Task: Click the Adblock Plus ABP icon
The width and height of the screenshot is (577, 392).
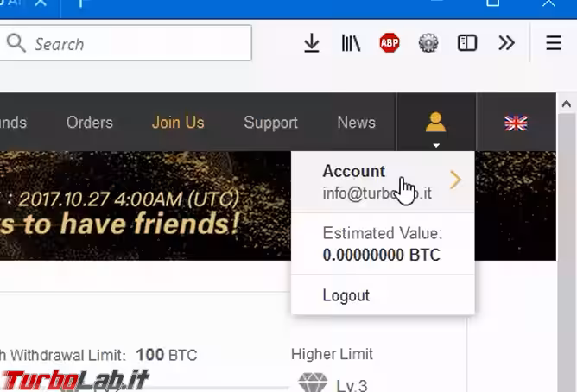Action: (390, 42)
